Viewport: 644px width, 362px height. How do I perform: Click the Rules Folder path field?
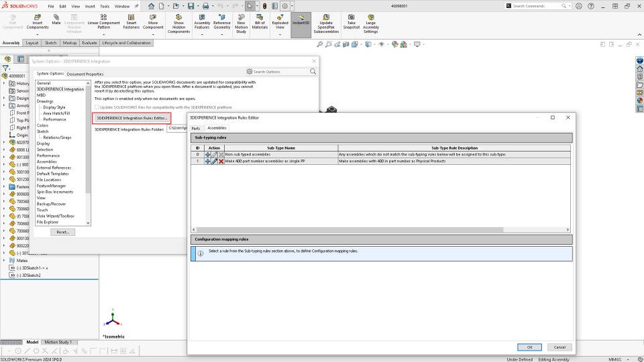[x=177, y=129]
